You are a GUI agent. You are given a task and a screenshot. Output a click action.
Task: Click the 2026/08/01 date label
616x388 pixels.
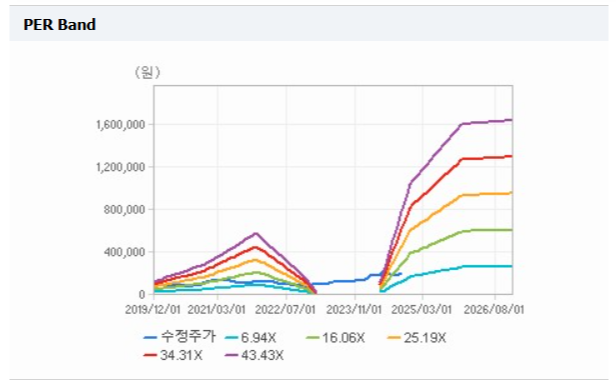(x=494, y=309)
